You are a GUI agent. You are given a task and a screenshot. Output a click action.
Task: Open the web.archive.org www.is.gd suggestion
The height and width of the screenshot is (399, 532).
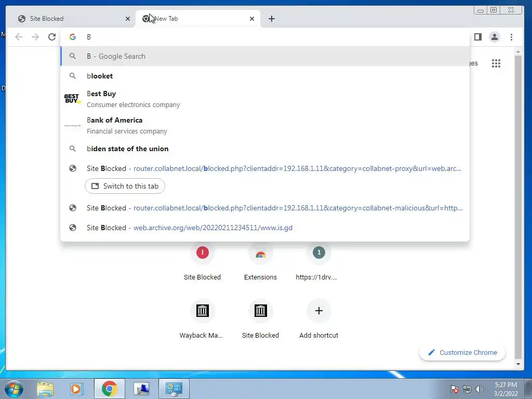[265, 228]
